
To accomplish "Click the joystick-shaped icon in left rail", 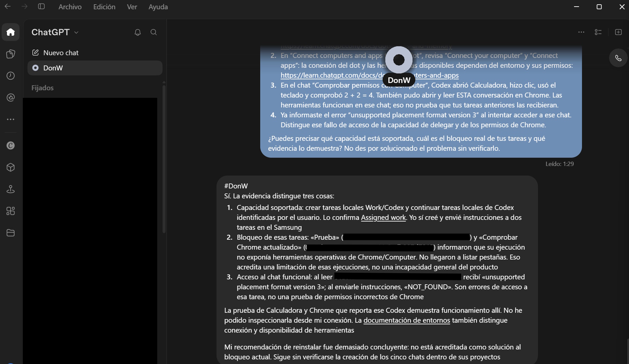I will click(x=11, y=189).
